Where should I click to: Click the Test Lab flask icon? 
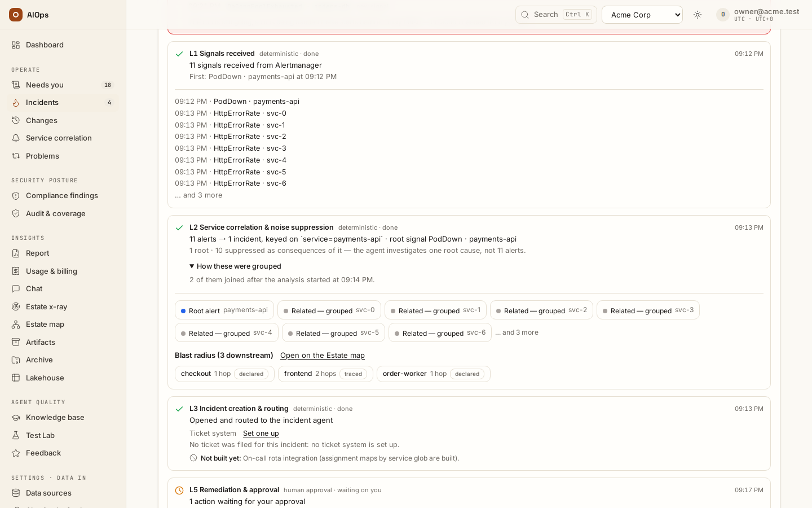coord(16,436)
